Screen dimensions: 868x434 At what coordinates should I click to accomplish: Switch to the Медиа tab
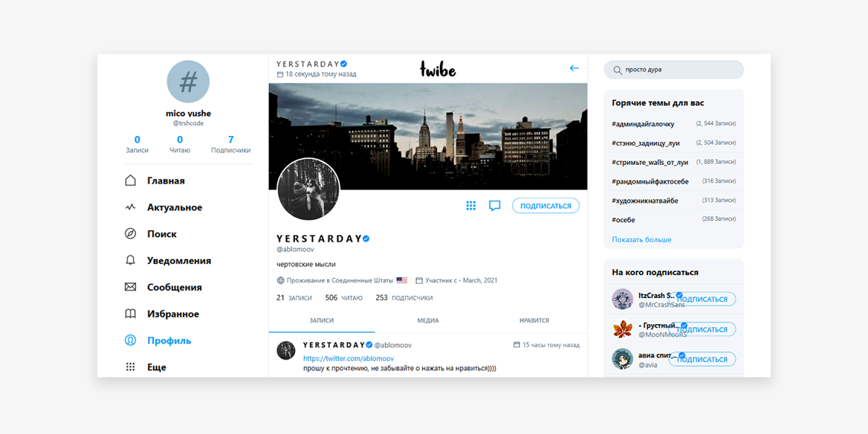427,320
